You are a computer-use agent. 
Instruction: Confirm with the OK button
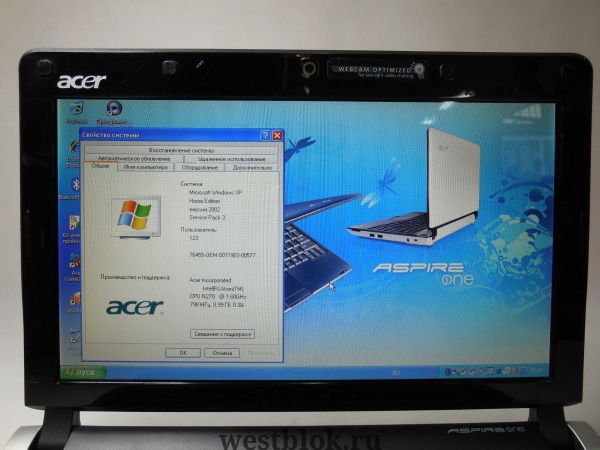click(183, 353)
